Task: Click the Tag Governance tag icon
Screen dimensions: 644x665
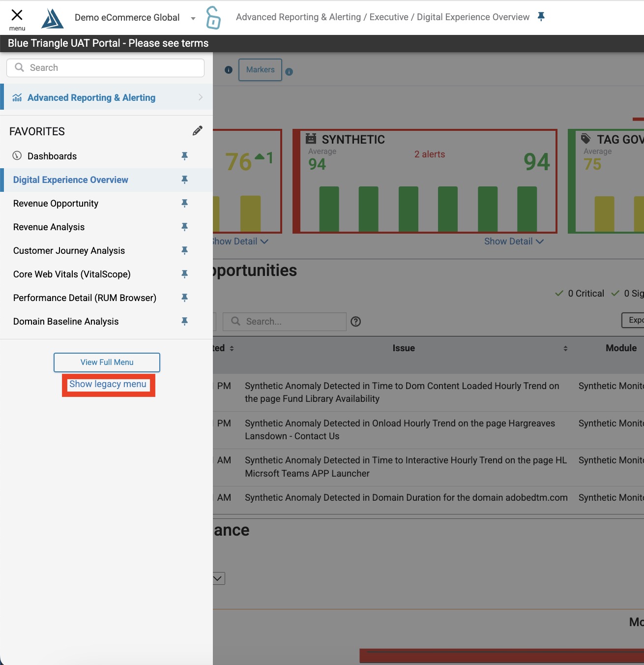Action: tap(585, 138)
